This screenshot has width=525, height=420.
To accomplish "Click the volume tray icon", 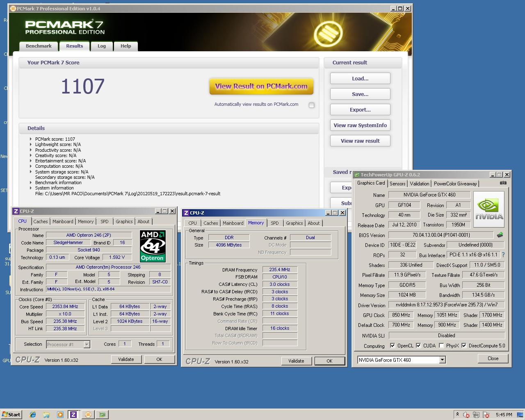I will coord(466,415).
